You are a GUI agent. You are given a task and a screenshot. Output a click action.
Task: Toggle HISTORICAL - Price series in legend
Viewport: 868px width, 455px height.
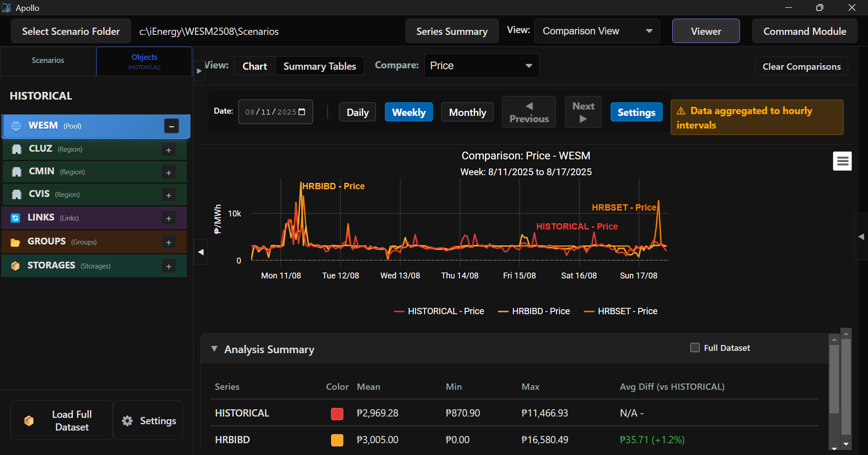[439, 311]
